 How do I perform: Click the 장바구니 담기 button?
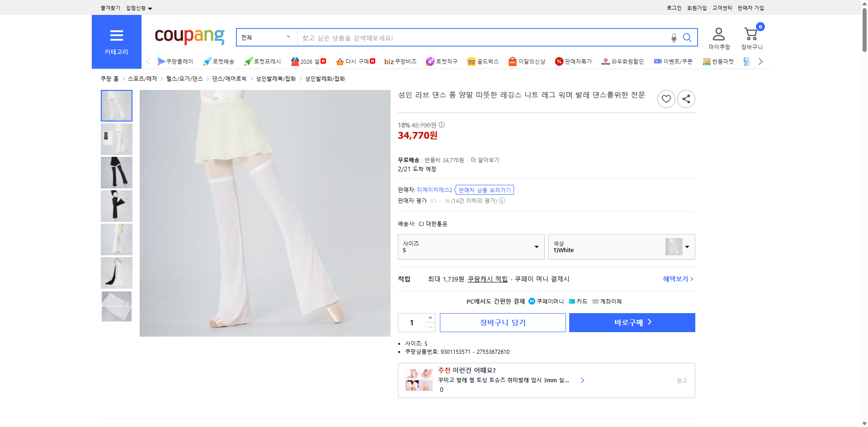tap(502, 322)
